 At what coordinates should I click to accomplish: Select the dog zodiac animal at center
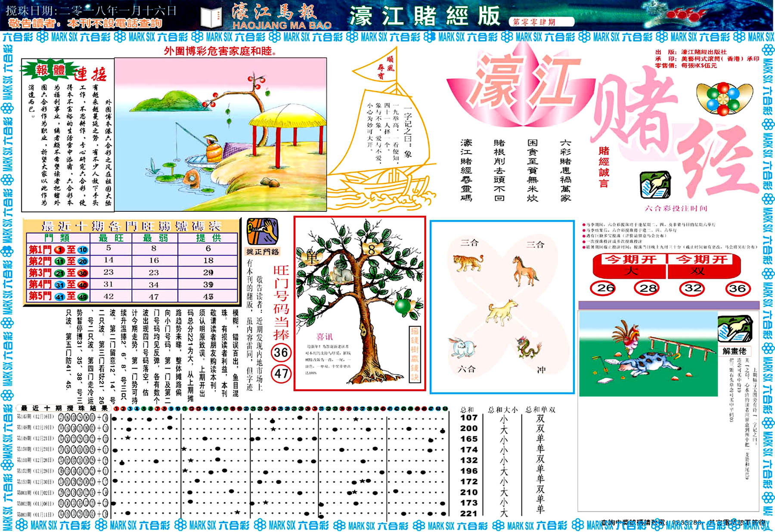point(502,312)
